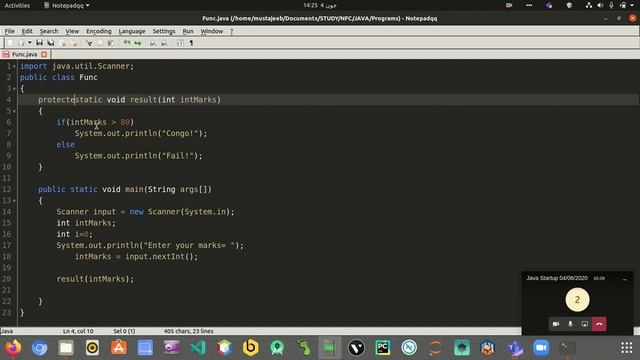Hang up the call with the red button
Screen dimensions: 640x360
point(599,324)
